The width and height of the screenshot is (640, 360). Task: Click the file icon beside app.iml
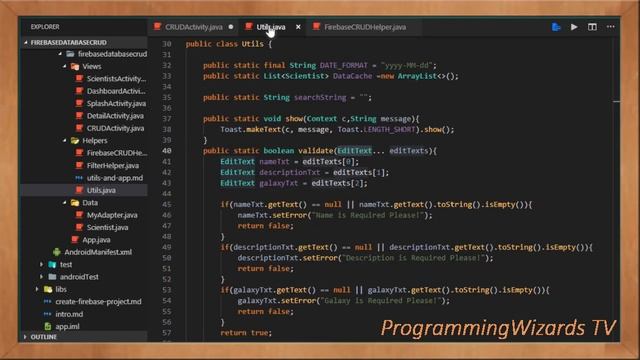pyautogui.click(x=48, y=326)
